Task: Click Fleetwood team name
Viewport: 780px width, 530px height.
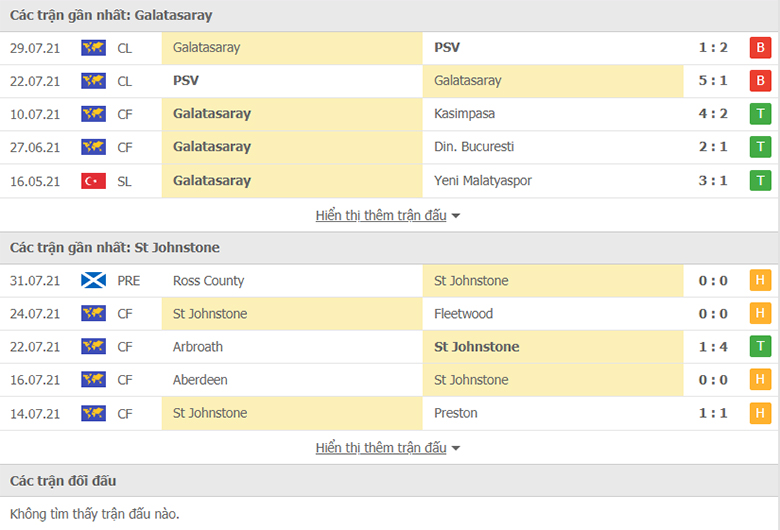Action: (x=463, y=314)
